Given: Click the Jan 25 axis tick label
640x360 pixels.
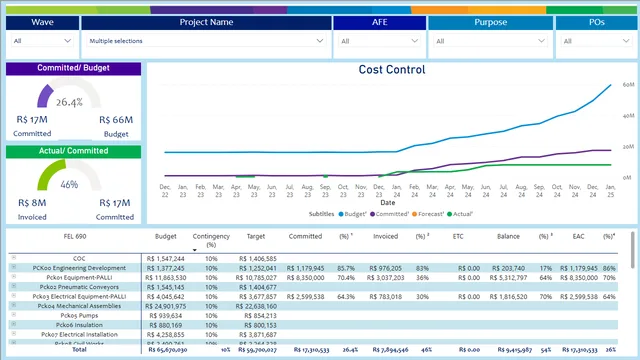Looking at the screenshot, I should click(x=610, y=191).
